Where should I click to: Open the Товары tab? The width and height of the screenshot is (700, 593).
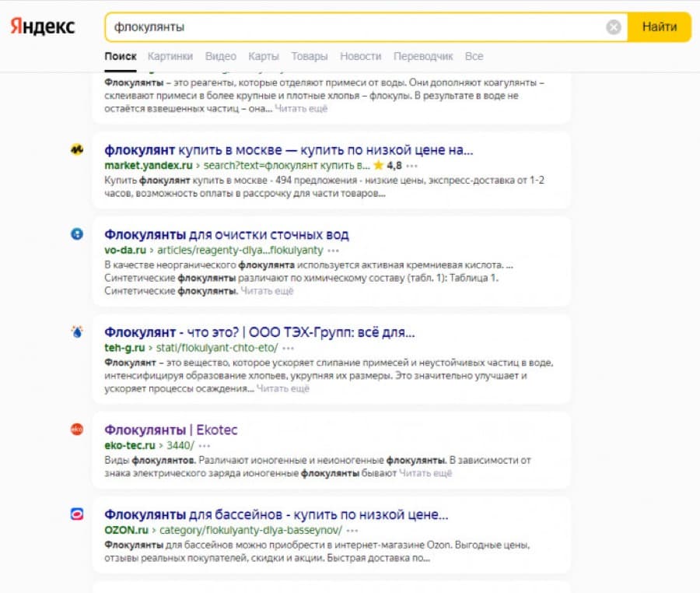pos(310,56)
